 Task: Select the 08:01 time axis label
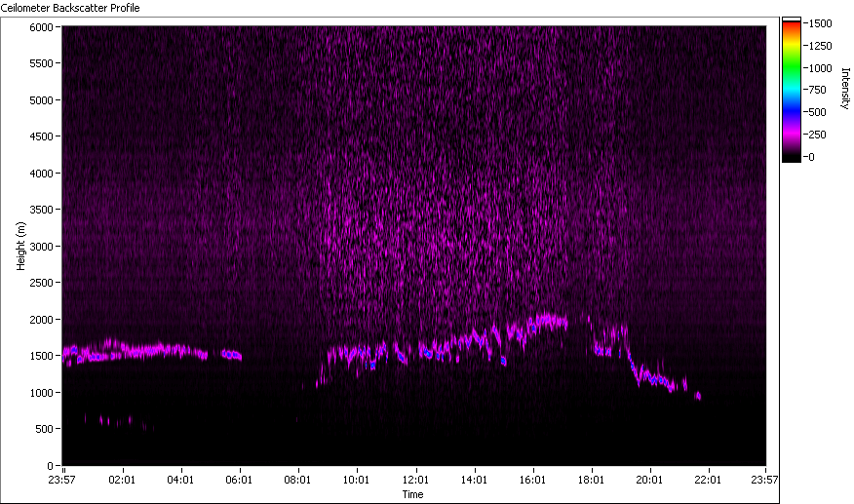tap(297, 480)
